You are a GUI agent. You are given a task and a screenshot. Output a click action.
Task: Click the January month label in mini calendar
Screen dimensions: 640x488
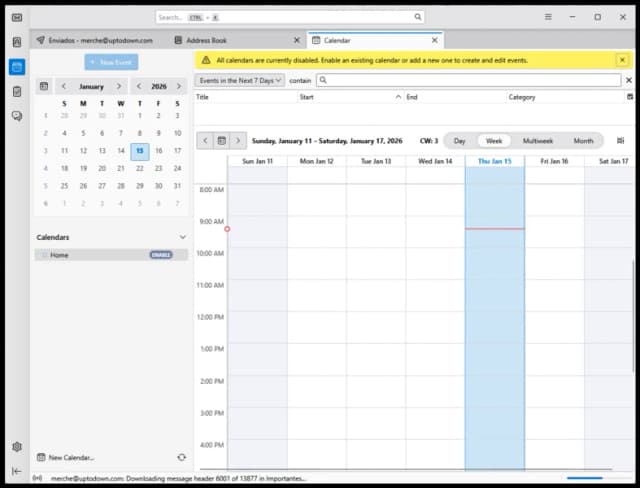91,87
